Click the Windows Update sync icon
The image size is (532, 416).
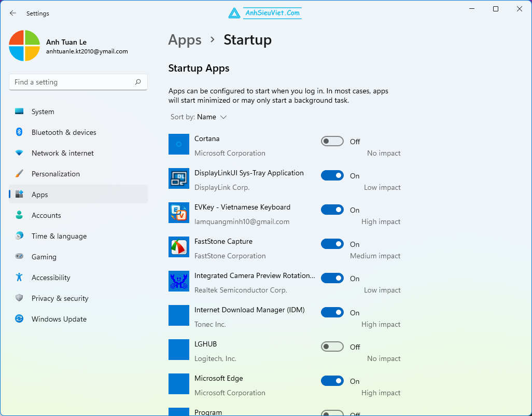click(19, 318)
